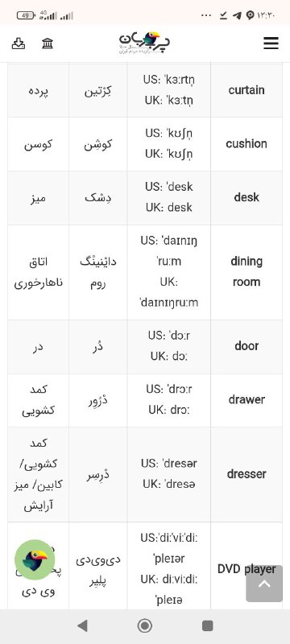Select the word cushion
The image size is (290, 644).
pyautogui.click(x=246, y=144)
